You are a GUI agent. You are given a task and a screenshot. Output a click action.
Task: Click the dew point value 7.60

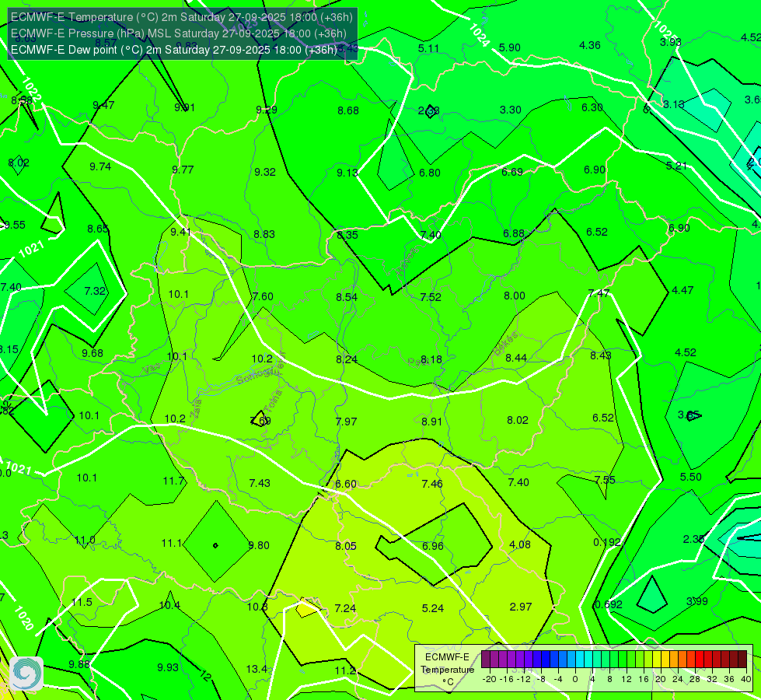click(x=263, y=296)
